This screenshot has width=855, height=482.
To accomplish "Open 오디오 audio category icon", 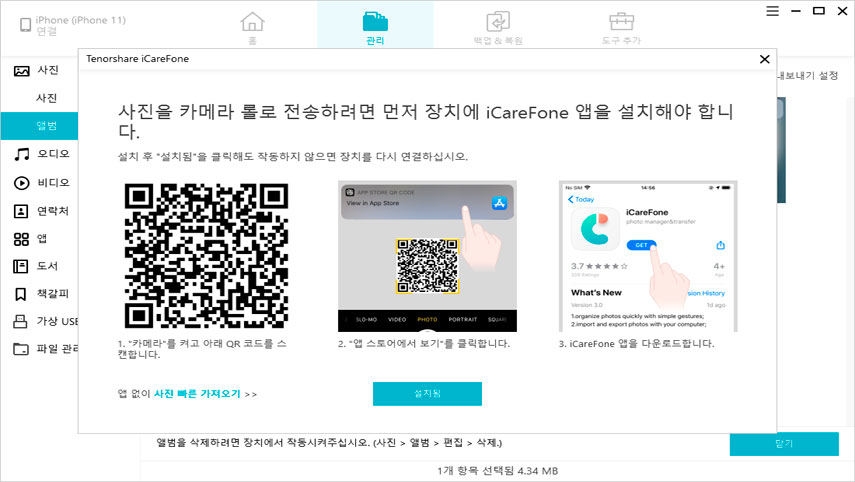I will click(21, 154).
